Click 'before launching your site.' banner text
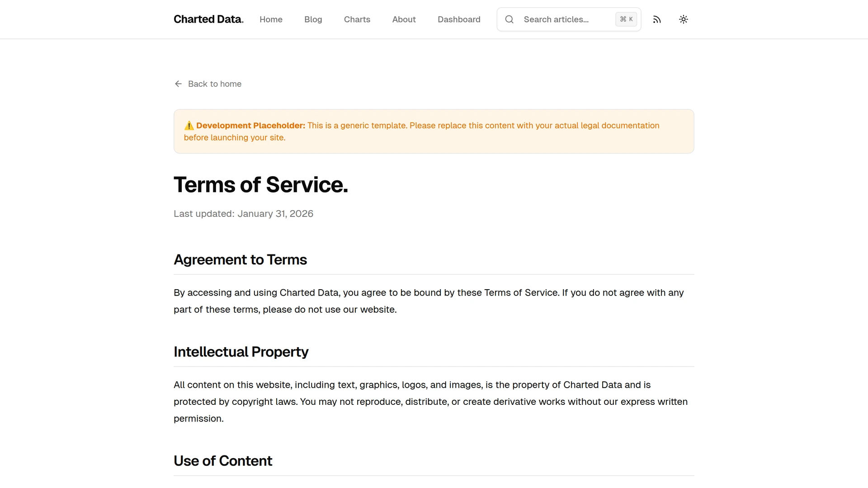Image resolution: width=868 pixels, height=488 pixels. point(235,138)
